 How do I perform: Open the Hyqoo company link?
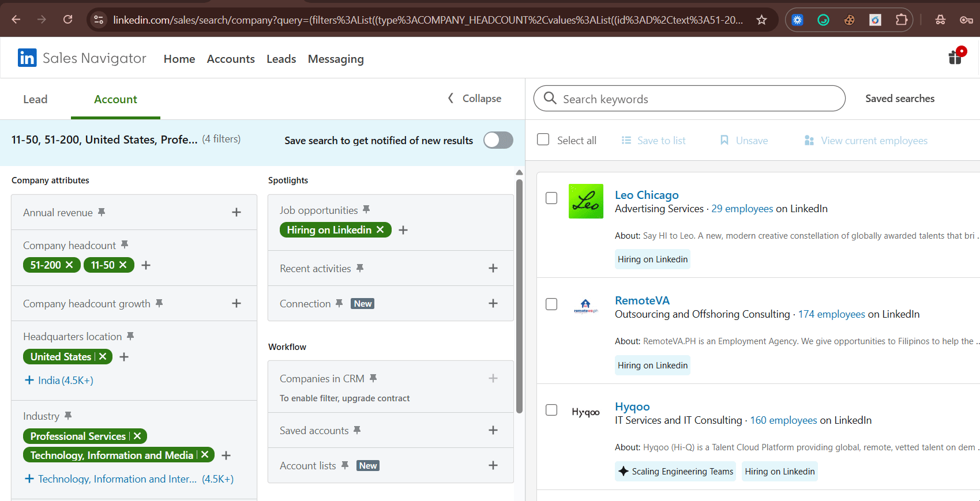632,406
